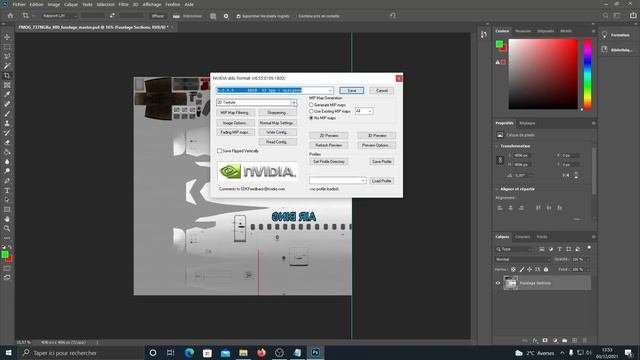Select Generate MIP maps radio option
The width and height of the screenshot is (640, 360).
[311, 105]
